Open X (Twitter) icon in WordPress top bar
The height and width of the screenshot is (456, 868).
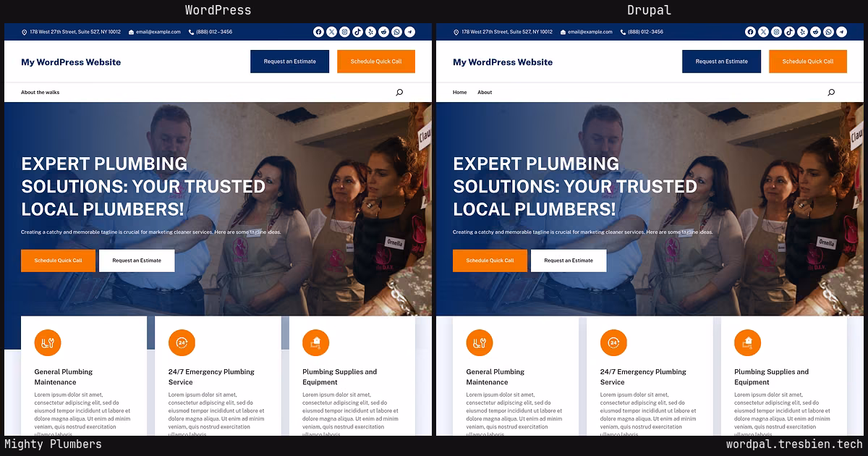tap(331, 32)
